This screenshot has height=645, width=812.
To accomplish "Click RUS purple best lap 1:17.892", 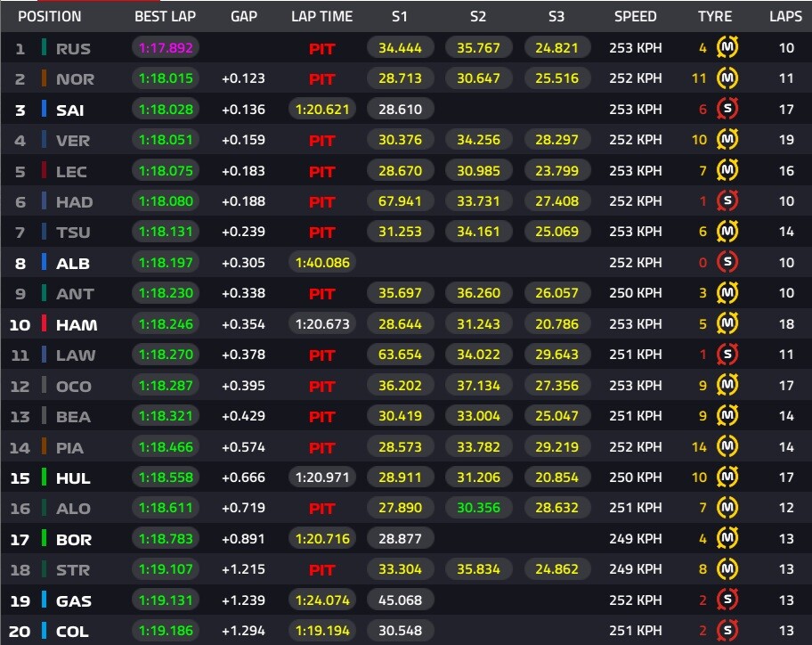I will pyautogui.click(x=166, y=48).
